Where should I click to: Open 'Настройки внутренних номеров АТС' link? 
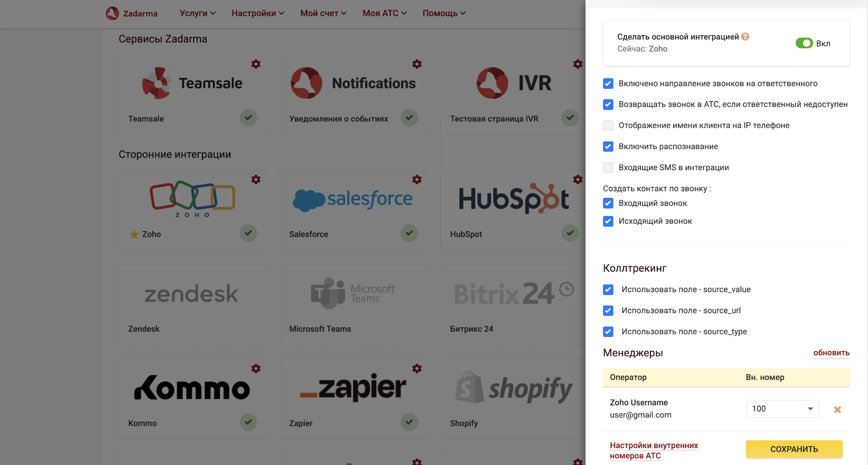click(x=654, y=451)
